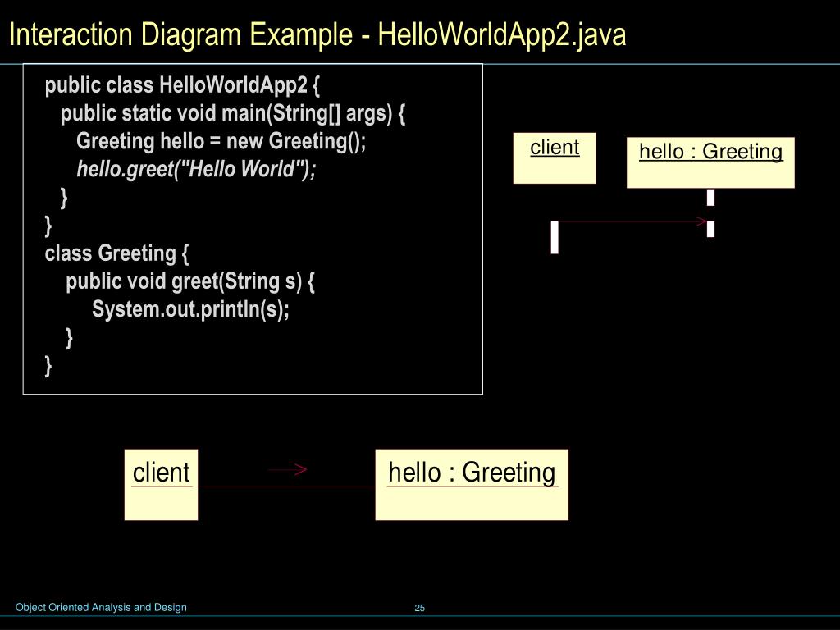
Task: Click the Object Oriented Analysis and Design footer
Action: pyautogui.click(x=101, y=608)
